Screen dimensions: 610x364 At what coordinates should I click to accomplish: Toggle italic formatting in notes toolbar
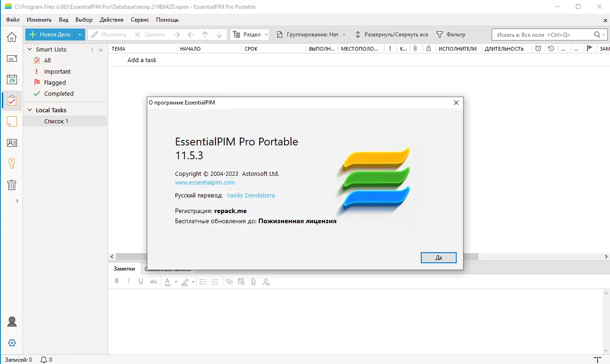[128, 282]
